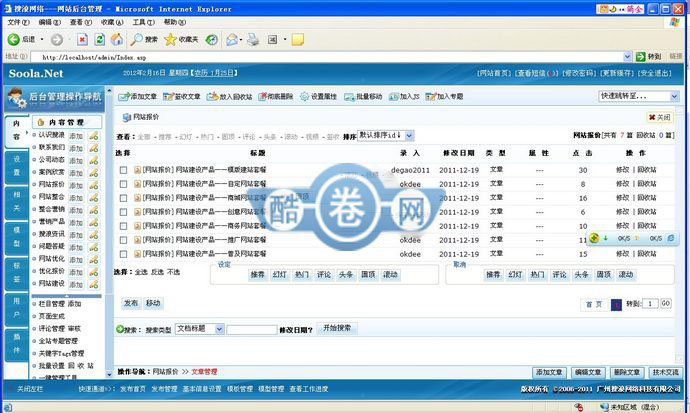This screenshot has height=413, width=690.
Task: Check the 推广网站套餐 article checkbox
Action: click(x=124, y=240)
